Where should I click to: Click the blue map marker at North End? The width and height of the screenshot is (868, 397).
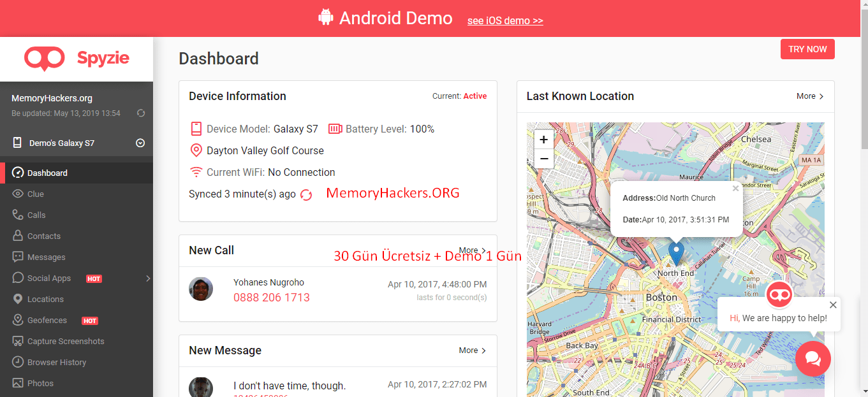click(x=676, y=254)
